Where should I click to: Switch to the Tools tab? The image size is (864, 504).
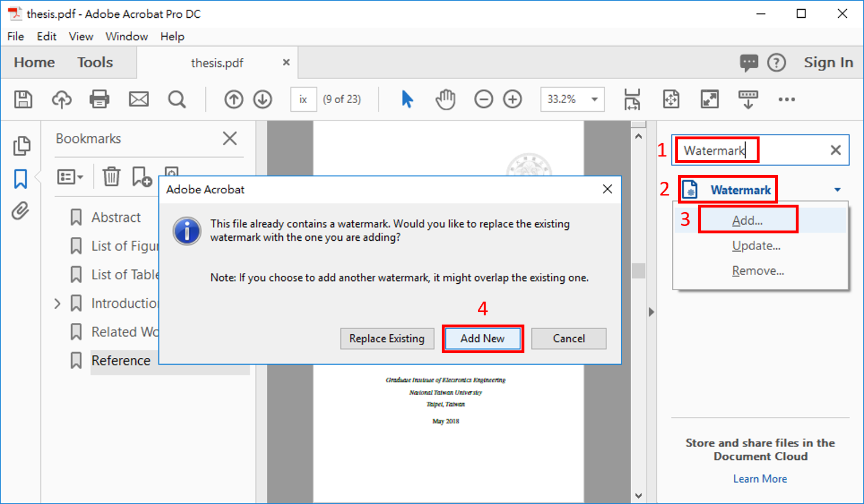[x=95, y=62]
